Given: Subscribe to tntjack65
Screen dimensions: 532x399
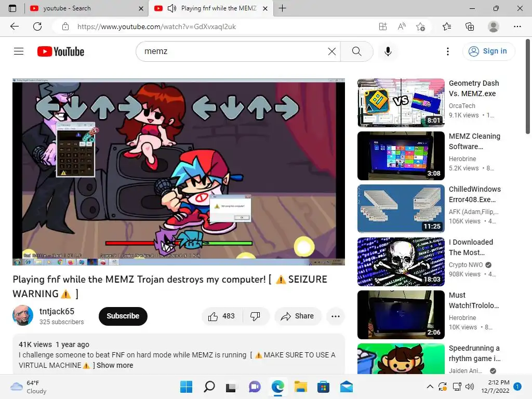Looking at the screenshot, I should tap(123, 316).
